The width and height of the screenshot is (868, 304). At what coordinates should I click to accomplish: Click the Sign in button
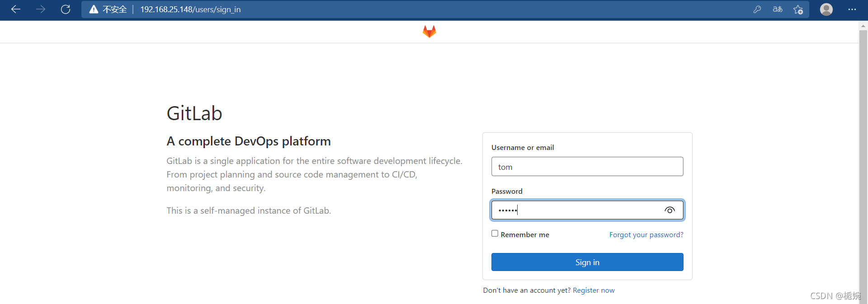[x=587, y=262]
